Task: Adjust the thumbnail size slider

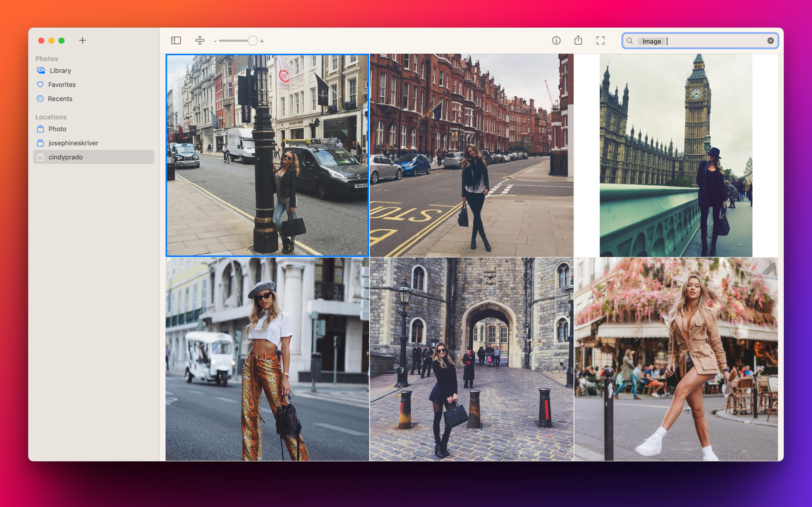Action: click(252, 40)
